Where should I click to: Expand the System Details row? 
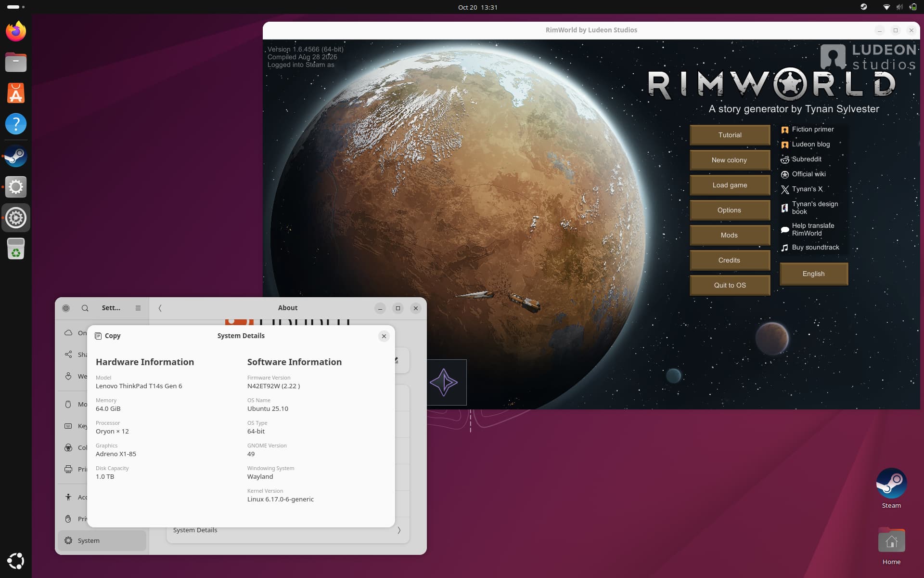click(287, 530)
